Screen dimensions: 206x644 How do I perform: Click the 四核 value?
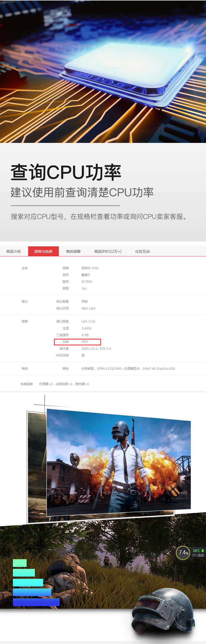point(85,301)
